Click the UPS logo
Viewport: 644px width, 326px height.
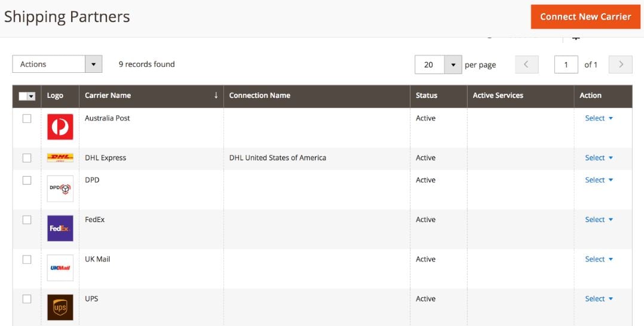pos(60,307)
